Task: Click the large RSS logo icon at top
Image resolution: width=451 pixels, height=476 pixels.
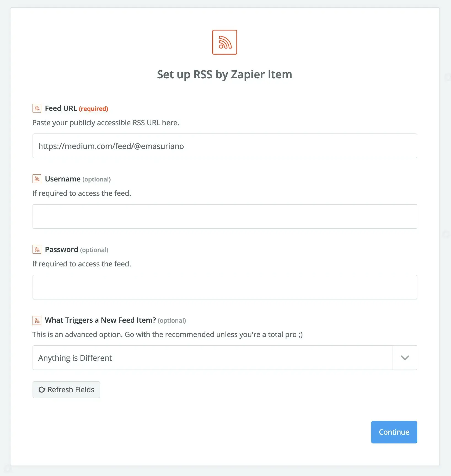Action: [x=224, y=42]
